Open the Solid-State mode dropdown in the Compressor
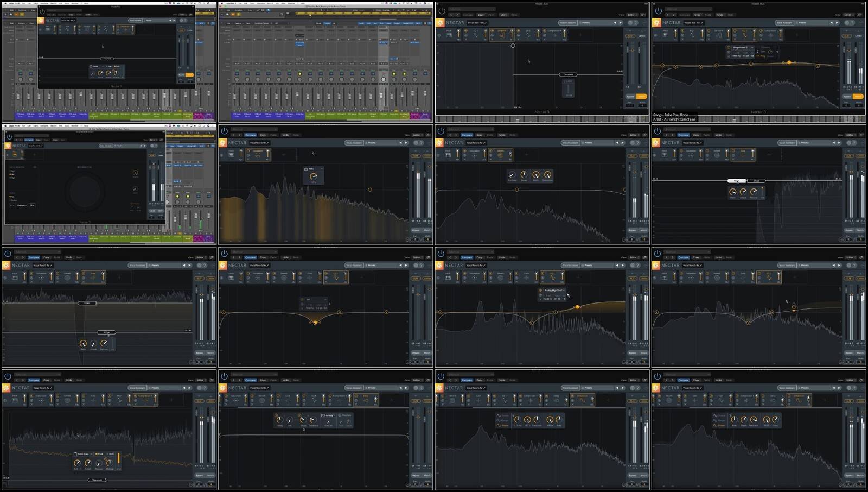This screenshot has height=492, width=868. [x=83, y=454]
